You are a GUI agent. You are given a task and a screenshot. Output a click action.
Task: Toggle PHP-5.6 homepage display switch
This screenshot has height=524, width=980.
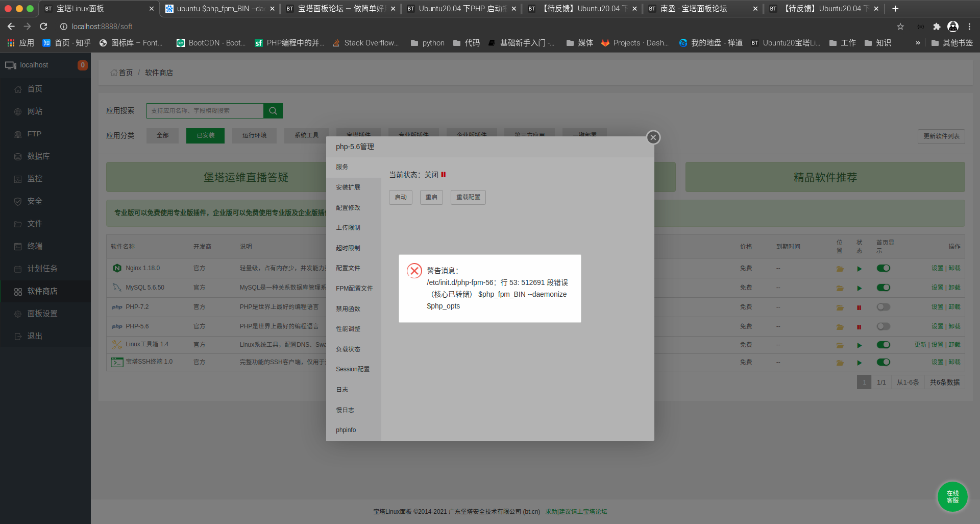884,326
